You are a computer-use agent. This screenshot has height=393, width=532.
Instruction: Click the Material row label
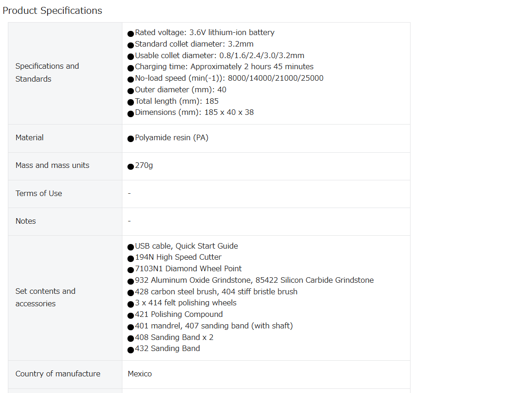pyautogui.click(x=30, y=137)
